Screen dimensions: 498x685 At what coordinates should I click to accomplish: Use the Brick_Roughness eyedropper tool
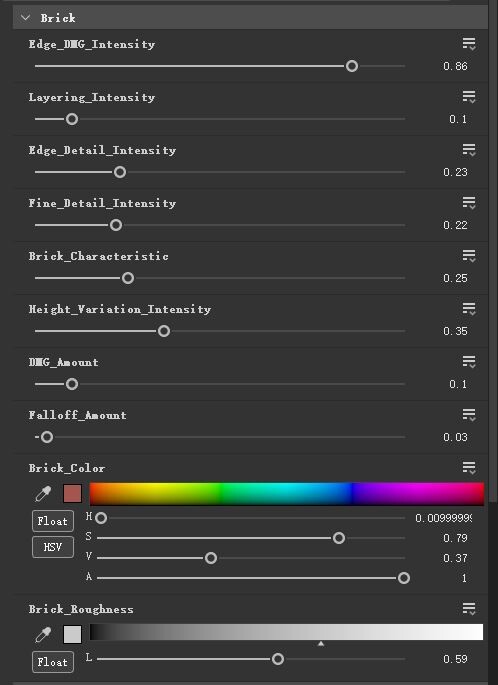tap(43, 634)
